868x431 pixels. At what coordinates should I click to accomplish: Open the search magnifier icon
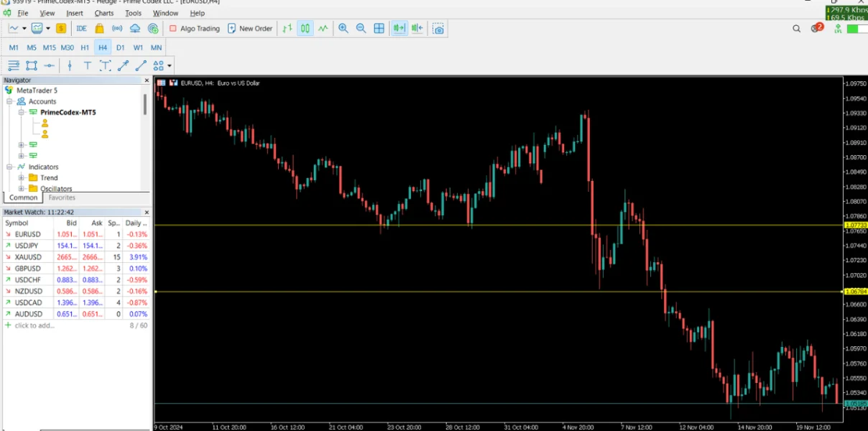[x=796, y=29]
